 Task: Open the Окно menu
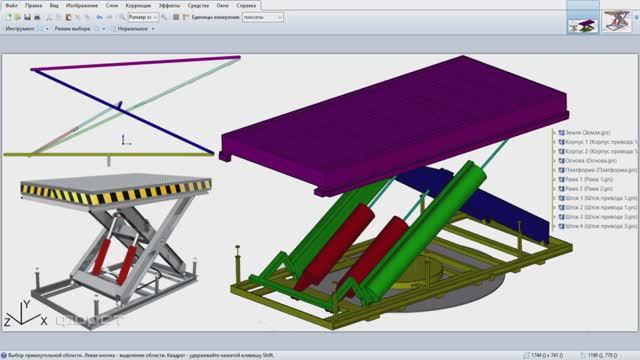pyautogui.click(x=222, y=6)
